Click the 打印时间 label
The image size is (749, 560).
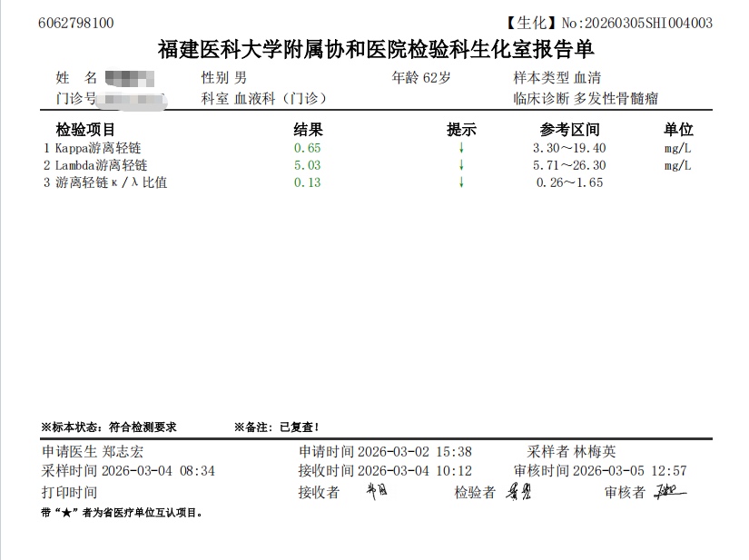click(x=69, y=492)
